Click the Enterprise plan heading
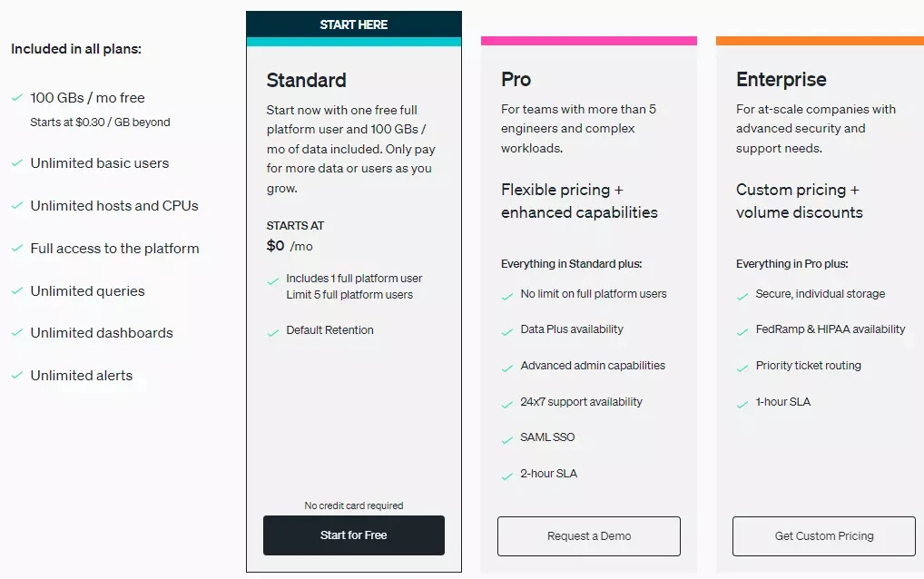 pyautogui.click(x=781, y=80)
